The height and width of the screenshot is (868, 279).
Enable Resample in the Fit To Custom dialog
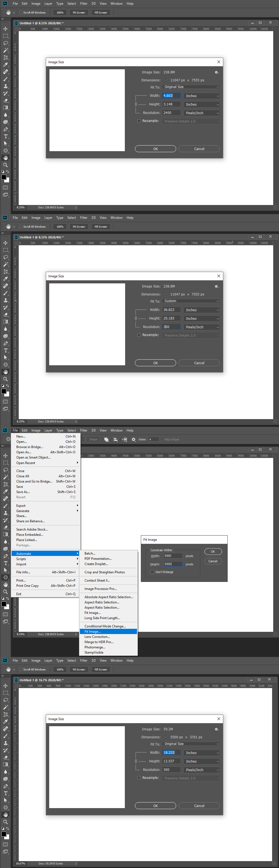(139, 335)
